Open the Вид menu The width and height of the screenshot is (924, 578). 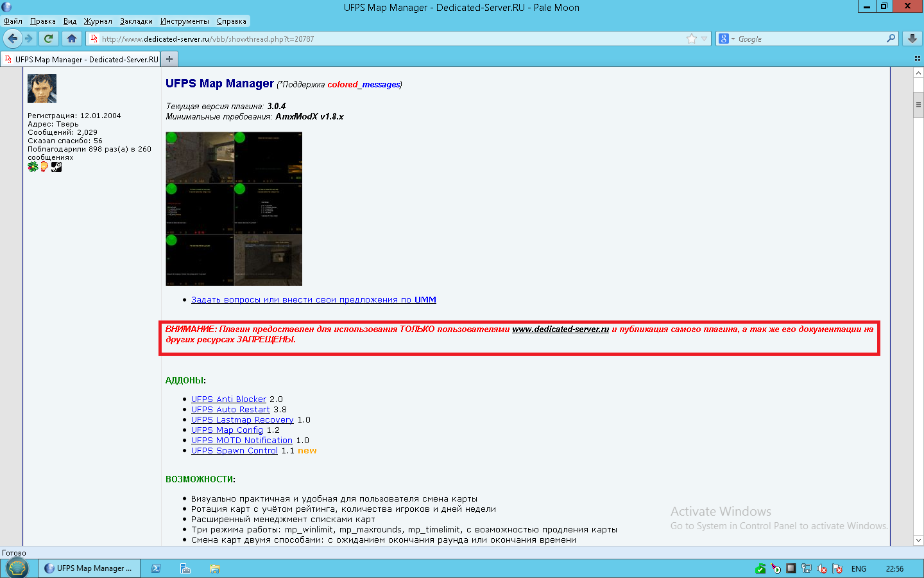(70, 21)
